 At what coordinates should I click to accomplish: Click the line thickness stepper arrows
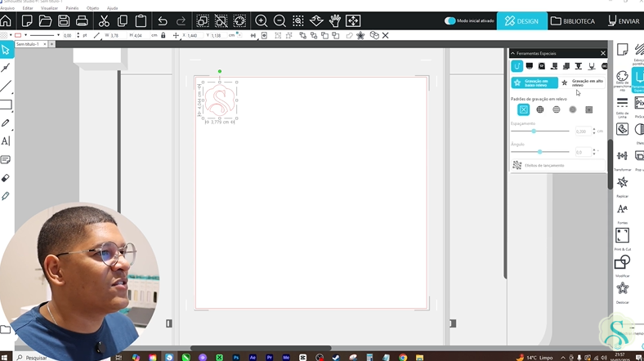78,35
